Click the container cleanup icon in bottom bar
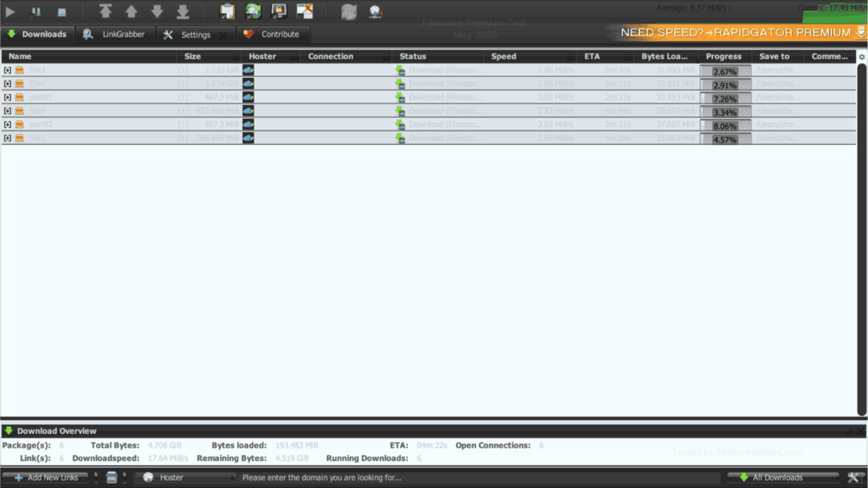The image size is (868, 488). click(x=111, y=478)
